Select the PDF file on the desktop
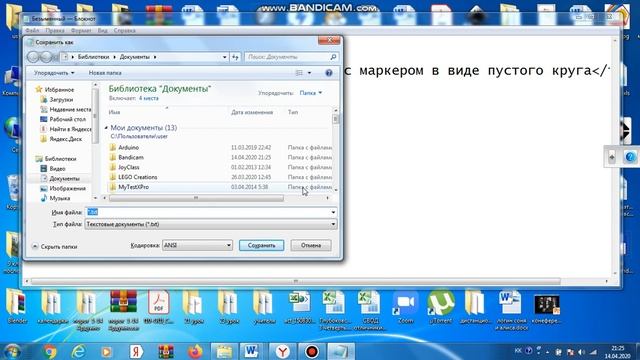 pos(158,308)
